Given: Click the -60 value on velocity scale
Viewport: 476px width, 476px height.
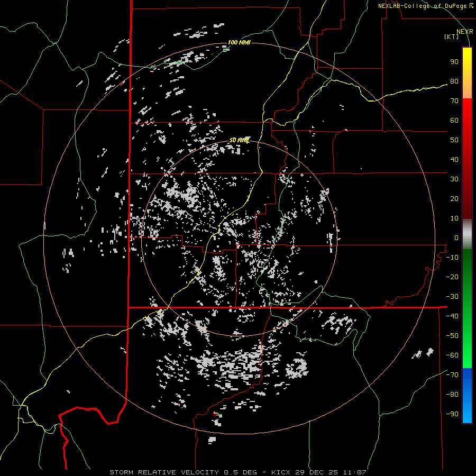Looking at the screenshot, I should click(x=452, y=355).
